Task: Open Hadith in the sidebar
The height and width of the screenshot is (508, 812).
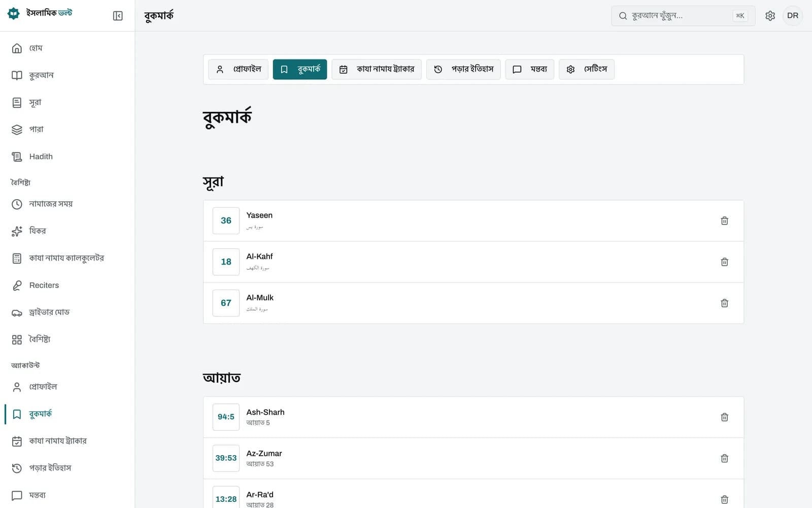Action: (67, 156)
